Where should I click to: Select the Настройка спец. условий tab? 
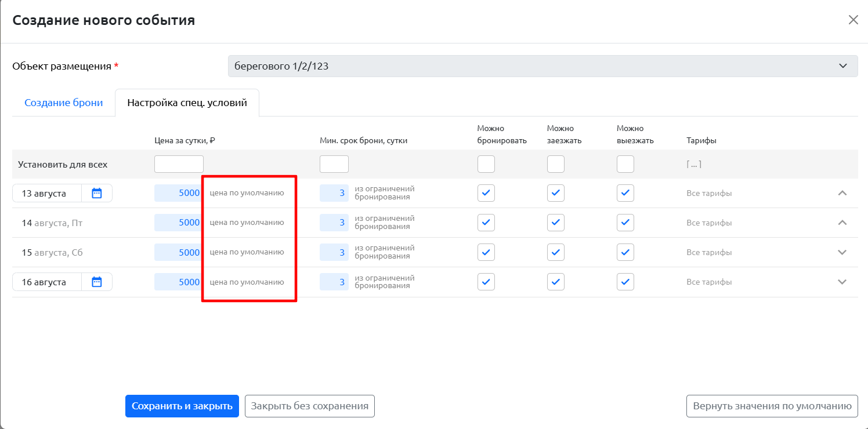(x=187, y=103)
